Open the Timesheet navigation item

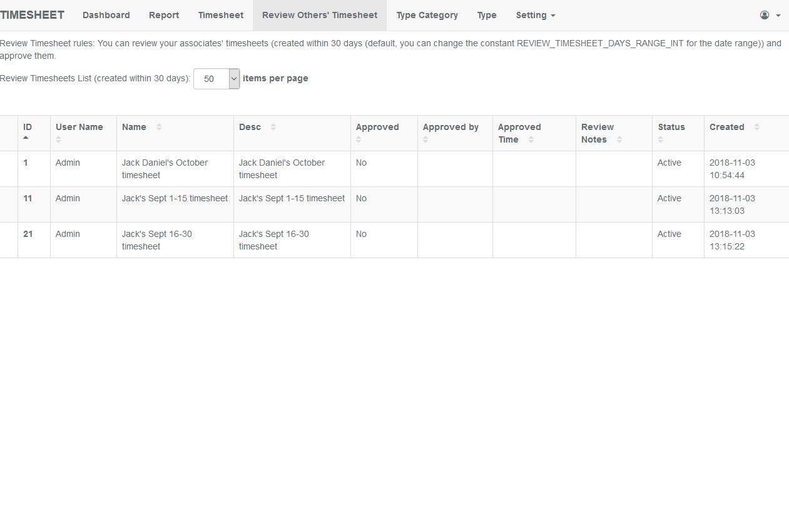(220, 15)
